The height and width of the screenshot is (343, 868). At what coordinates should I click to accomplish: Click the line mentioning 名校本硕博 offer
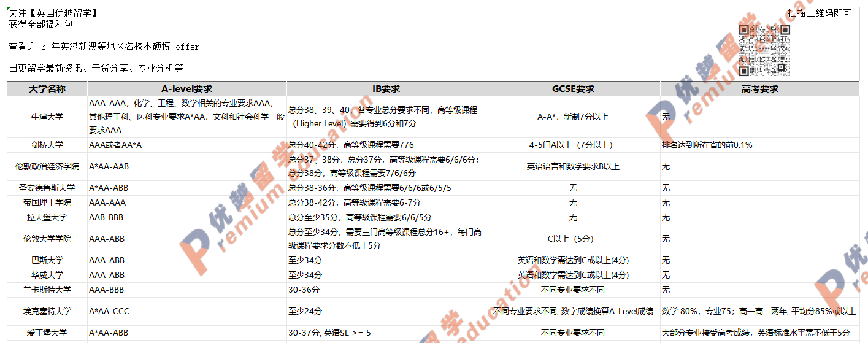104,46
